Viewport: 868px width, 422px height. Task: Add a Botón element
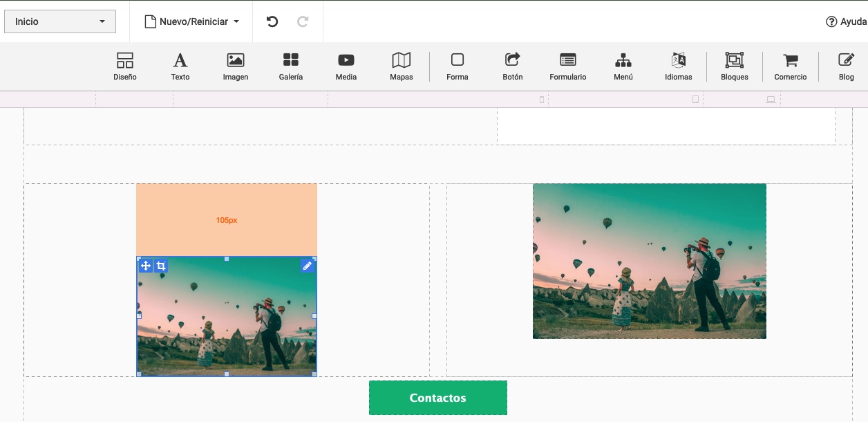pos(512,66)
